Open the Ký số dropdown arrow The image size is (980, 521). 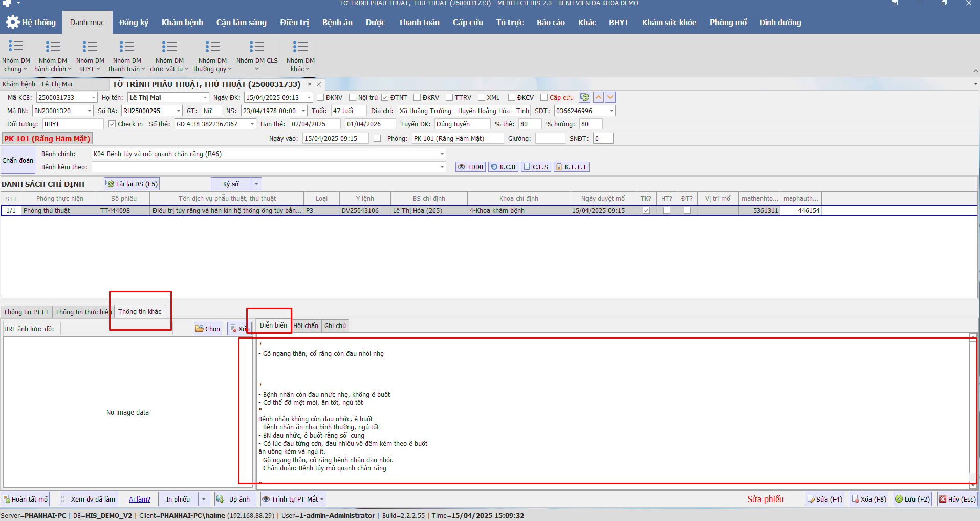[256, 184]
